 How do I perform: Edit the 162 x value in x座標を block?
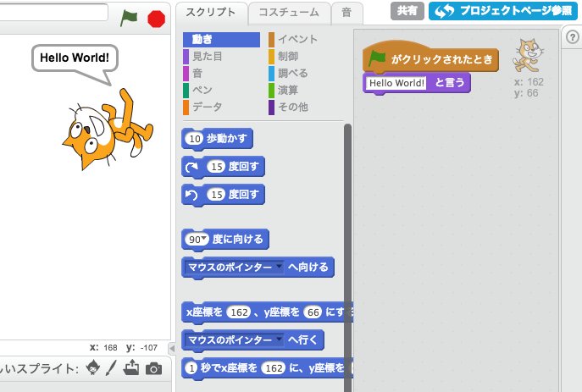239,312
